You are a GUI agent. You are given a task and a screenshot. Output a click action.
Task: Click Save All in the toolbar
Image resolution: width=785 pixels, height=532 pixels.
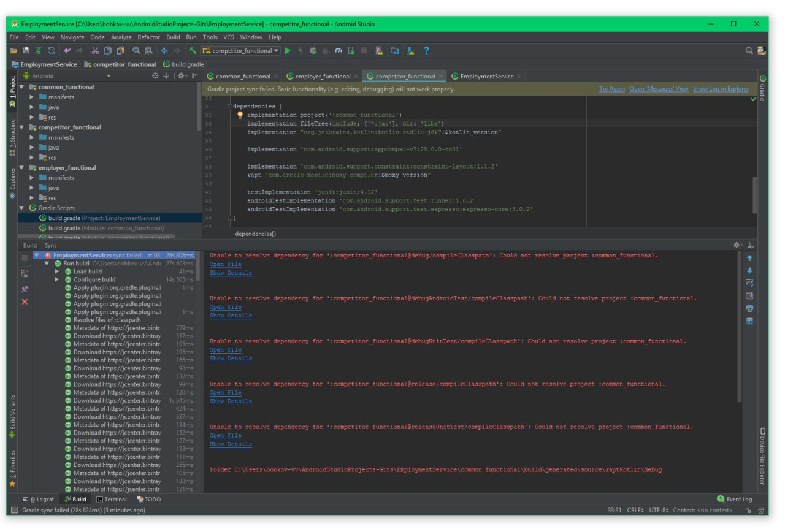(x=26, y=51)
